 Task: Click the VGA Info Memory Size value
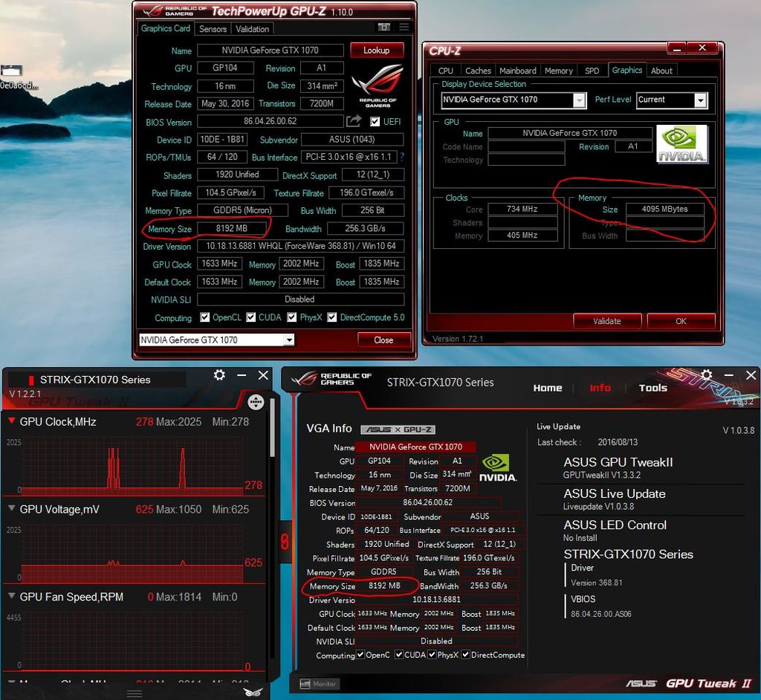coord(384,586)
